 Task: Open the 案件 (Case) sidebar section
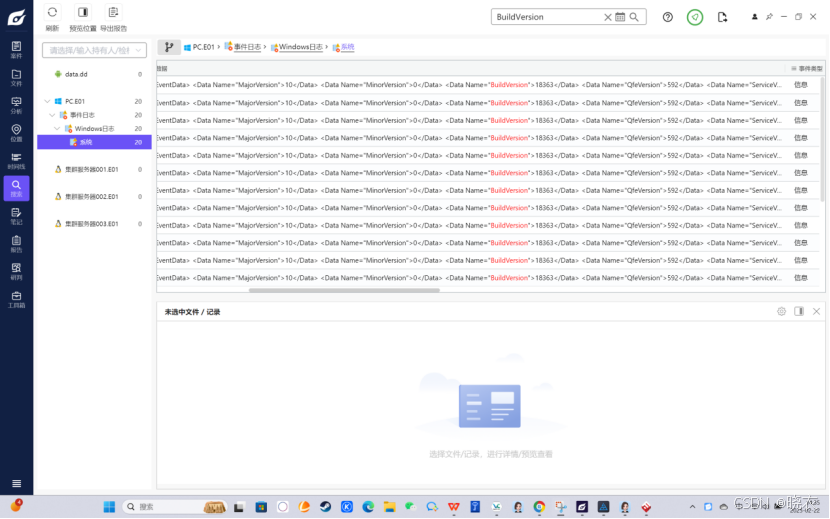[16, 50]
